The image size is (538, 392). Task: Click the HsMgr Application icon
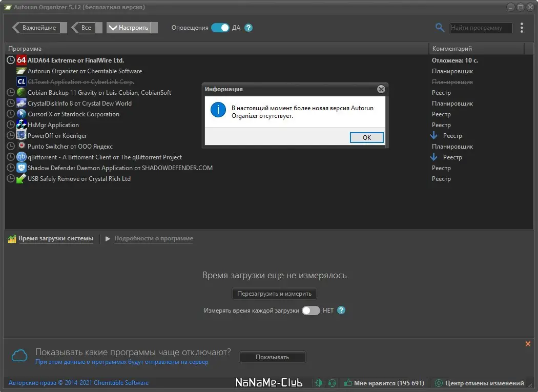coord(22,125)
